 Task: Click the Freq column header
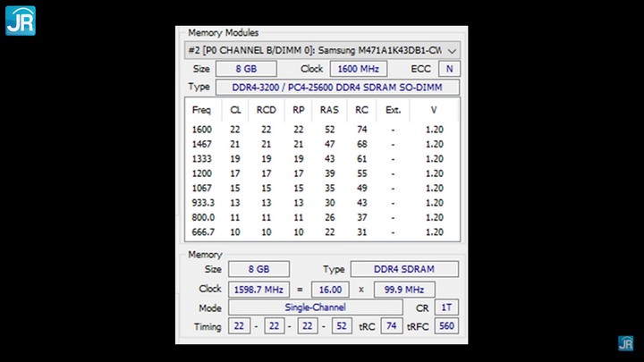click(x=202, y=110)
